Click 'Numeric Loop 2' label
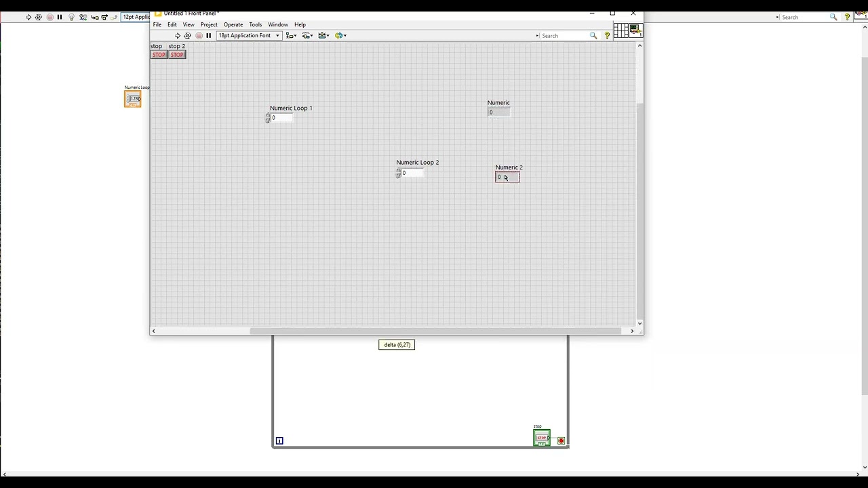 point(418,162)
